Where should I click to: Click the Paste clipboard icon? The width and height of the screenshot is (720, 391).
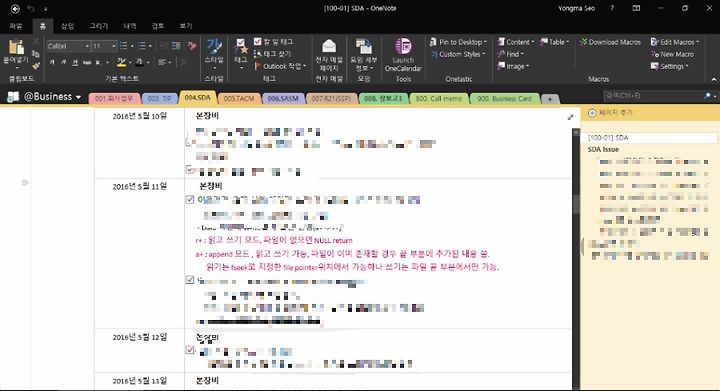(x=16, y=47)
